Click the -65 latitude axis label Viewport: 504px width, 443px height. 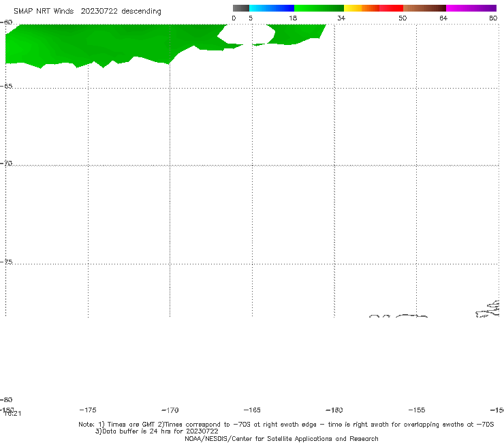coord(6,86)
